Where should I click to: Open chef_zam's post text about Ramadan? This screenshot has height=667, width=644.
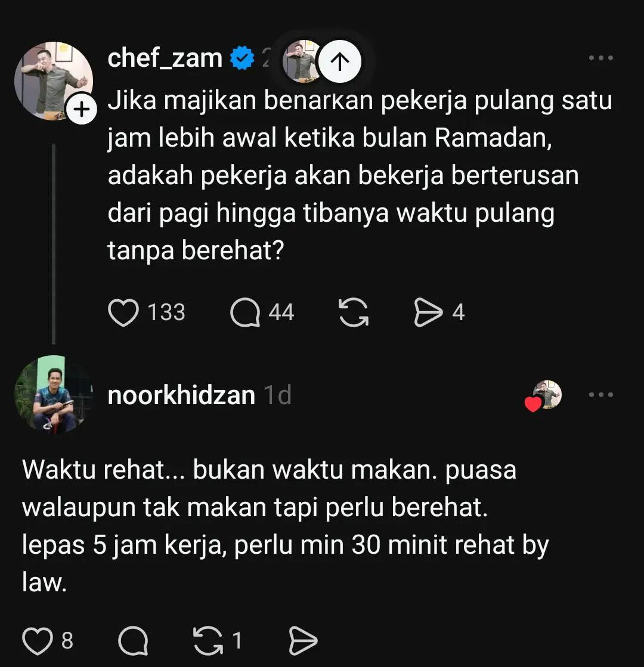click(360, 175)
